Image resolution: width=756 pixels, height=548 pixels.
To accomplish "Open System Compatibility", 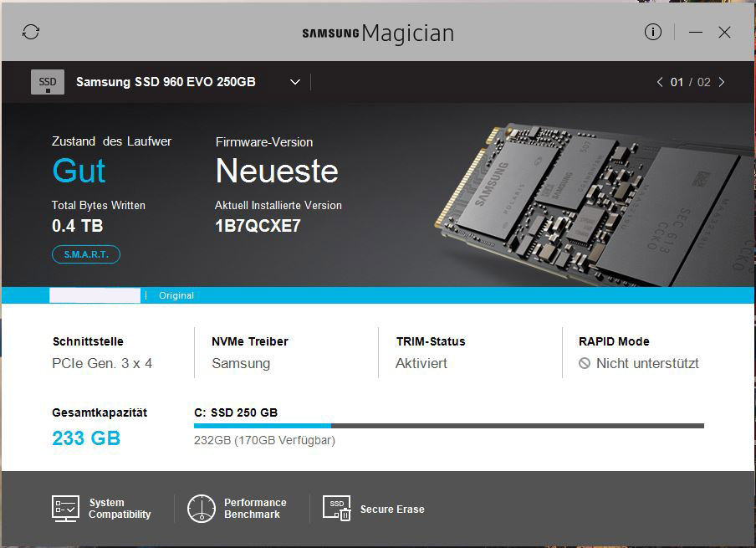I will point(120,509).
